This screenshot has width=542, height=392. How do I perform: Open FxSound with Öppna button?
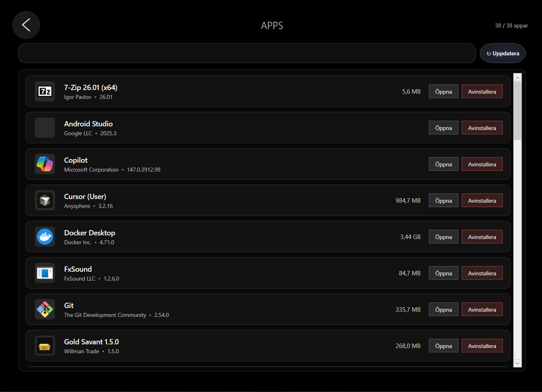click(443, 273)
